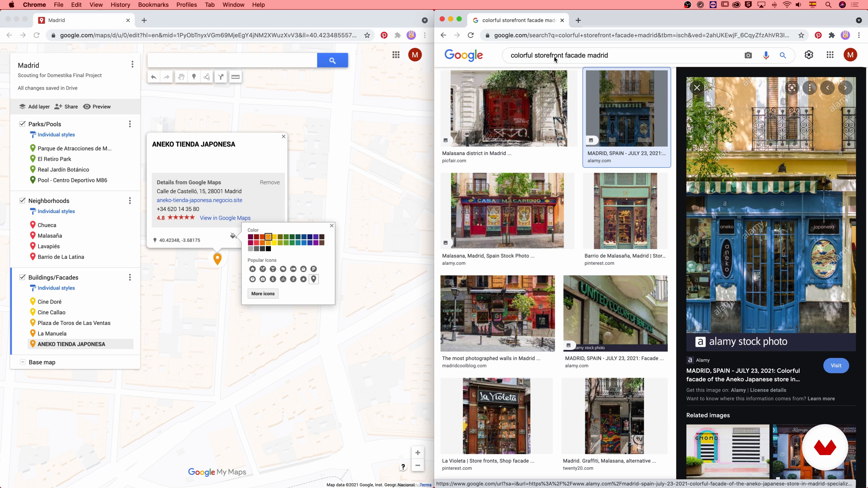Screen dimensions: 868x488
Task: Open Neighborhoods layer options menu
Action: (x=130, y=201)
